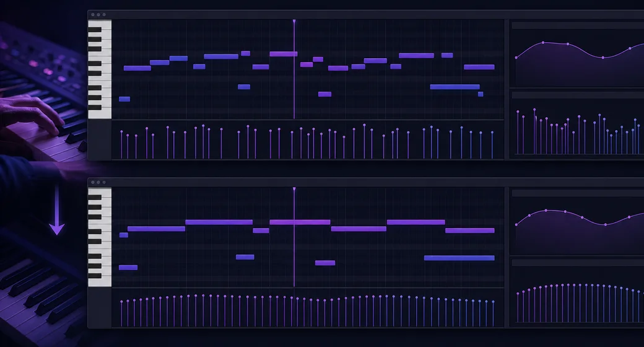
Task: Click the first velocity stem in the lower velocity lane
Action: pos(121,314)
